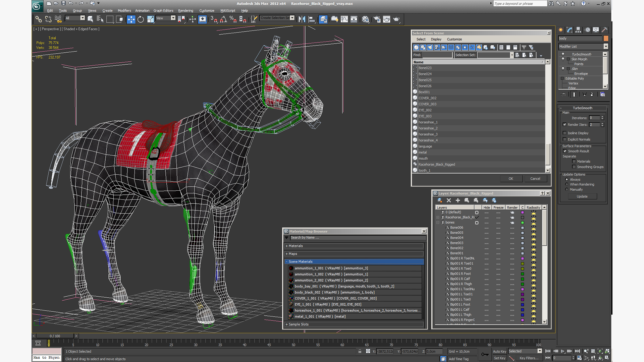Open the MAXScript menu
Screen dimensions: 644x362
228,11
